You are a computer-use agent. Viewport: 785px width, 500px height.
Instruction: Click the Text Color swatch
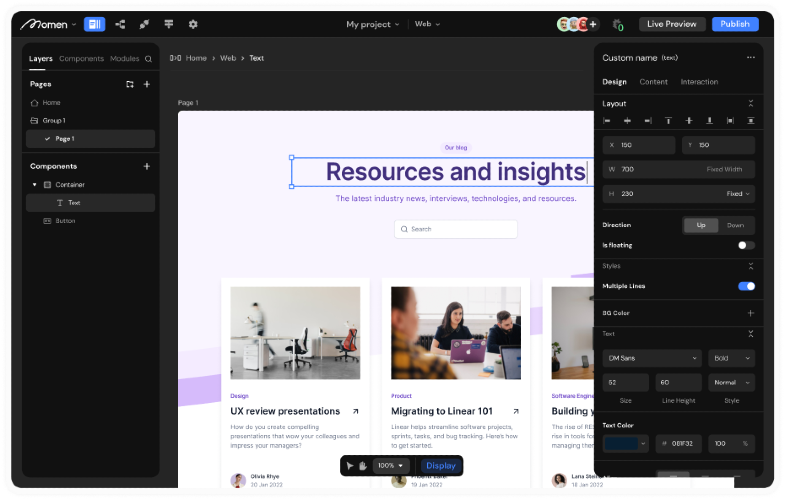coord(621,443)
